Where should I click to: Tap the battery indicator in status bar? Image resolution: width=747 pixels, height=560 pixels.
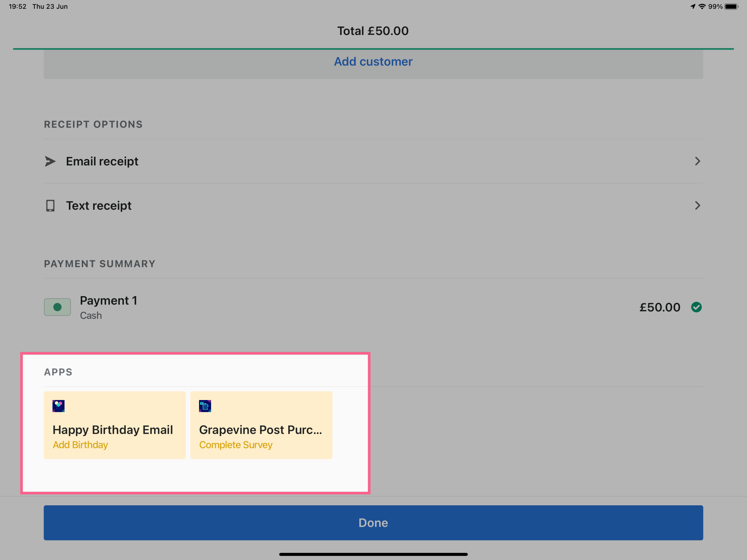click(731, 6)
